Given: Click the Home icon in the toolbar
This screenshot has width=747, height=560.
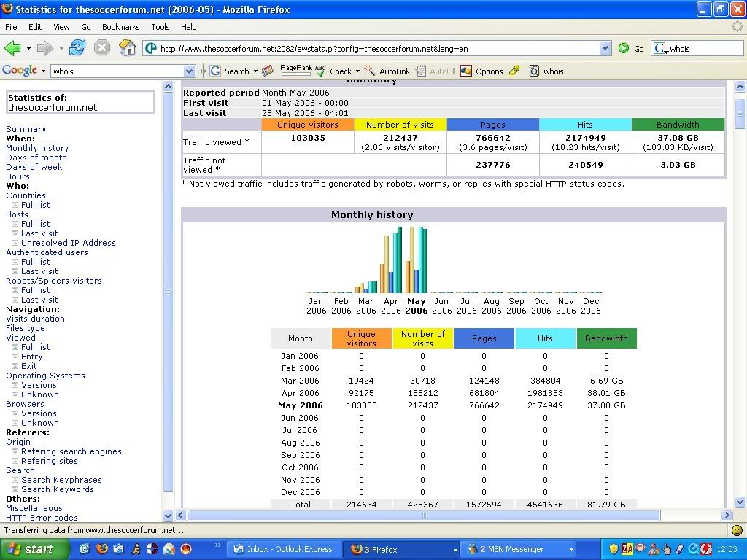Looking at the screenshot, I should click(128, 48).
